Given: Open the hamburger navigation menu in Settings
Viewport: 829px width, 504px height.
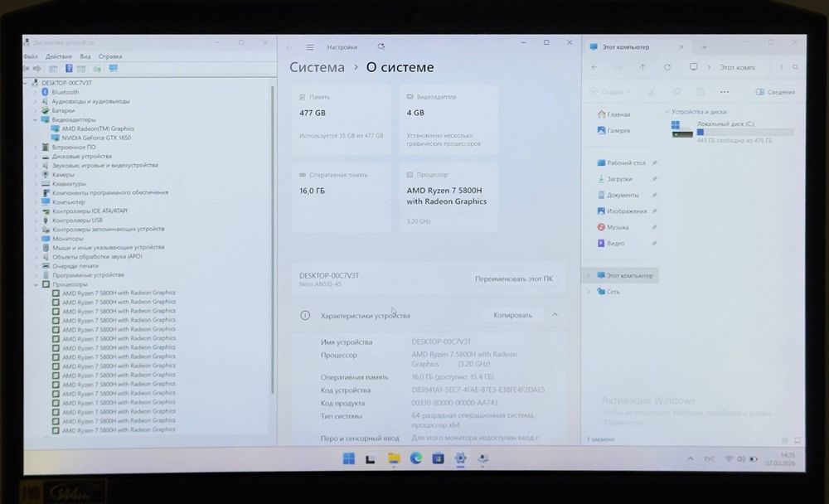Looking at the screenshot, I should [x=310, y=47].
